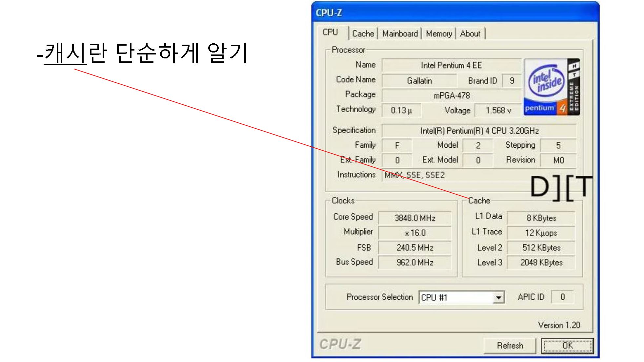Click the Ext. Family value 0
The image size is (644, 362).
point(397,160)
